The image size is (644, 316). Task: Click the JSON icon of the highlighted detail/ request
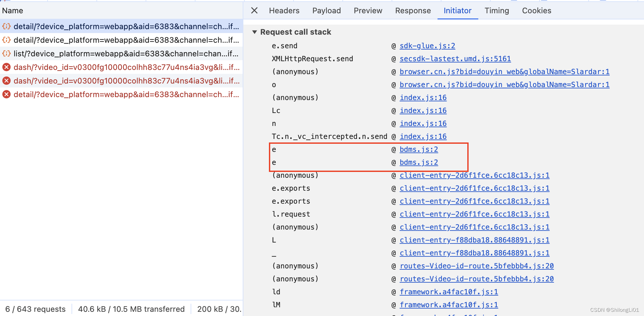[x=6, y=26]
